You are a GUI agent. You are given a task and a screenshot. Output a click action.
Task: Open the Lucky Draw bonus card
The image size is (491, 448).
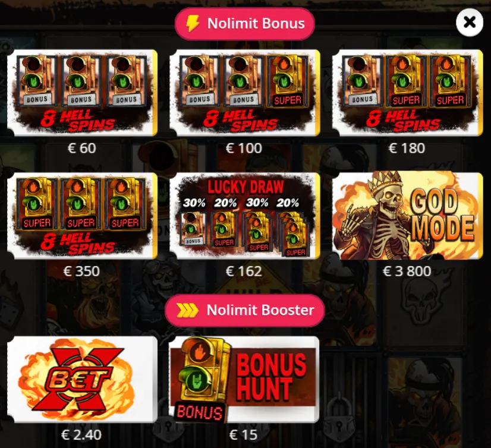(244, 216)
